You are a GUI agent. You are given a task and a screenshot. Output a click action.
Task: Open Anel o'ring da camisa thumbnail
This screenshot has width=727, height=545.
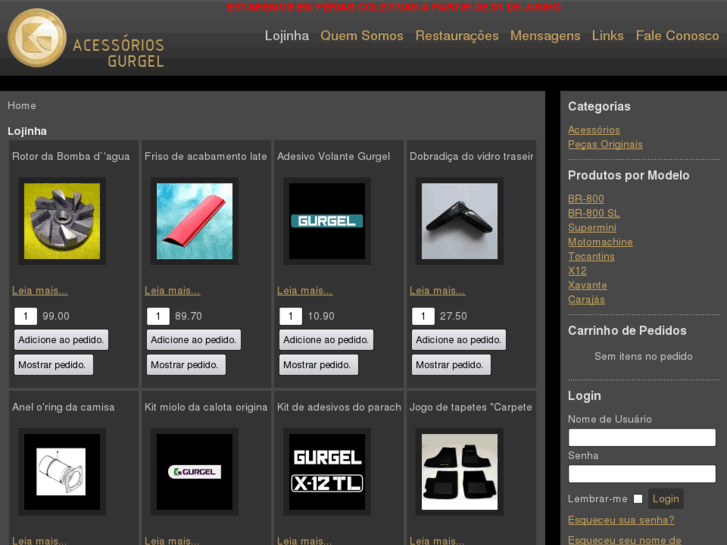[x=62, y=472]
